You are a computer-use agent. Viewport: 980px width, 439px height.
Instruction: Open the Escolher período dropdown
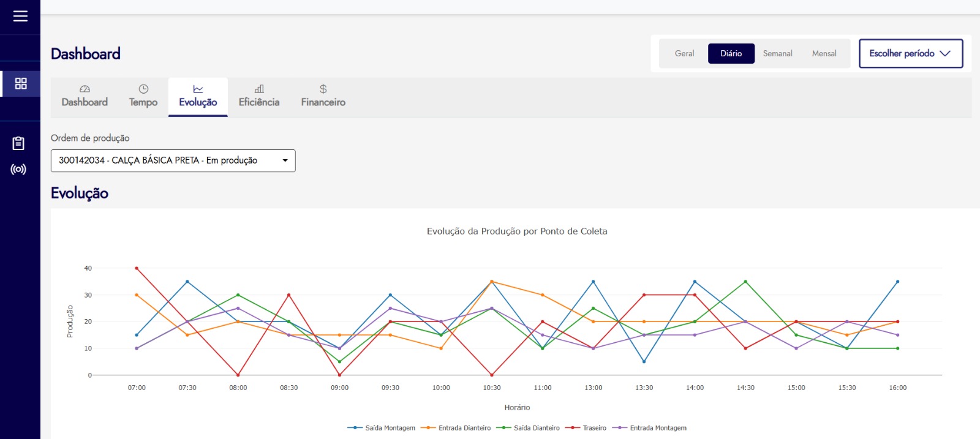tap(910, 53)
